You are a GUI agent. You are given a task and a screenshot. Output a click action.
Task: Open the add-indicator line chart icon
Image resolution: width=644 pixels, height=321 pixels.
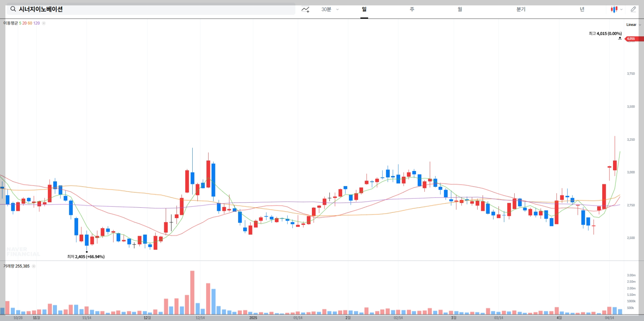(x=305, y=9)
